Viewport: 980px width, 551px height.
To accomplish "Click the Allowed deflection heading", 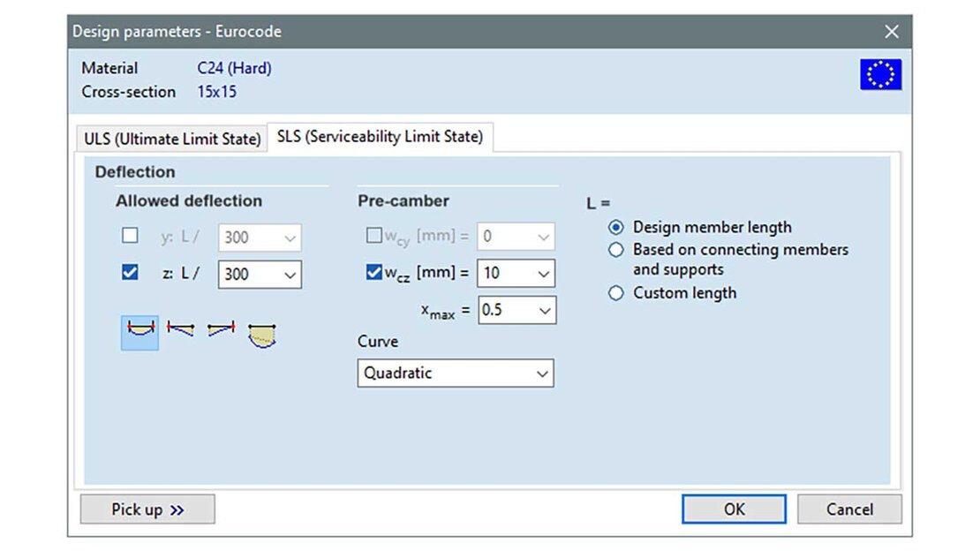I will (189, 200).
